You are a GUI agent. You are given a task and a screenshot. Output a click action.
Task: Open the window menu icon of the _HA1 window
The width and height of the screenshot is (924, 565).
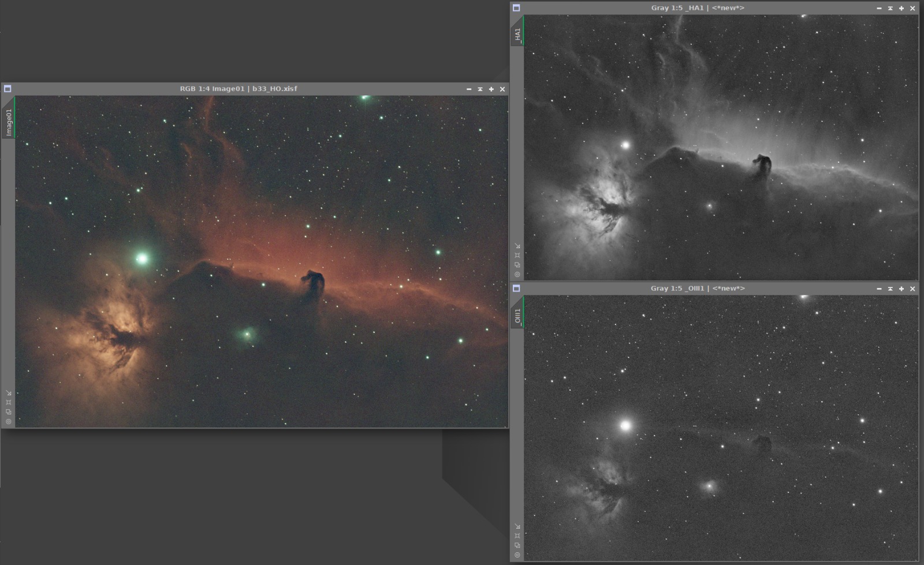516,8
